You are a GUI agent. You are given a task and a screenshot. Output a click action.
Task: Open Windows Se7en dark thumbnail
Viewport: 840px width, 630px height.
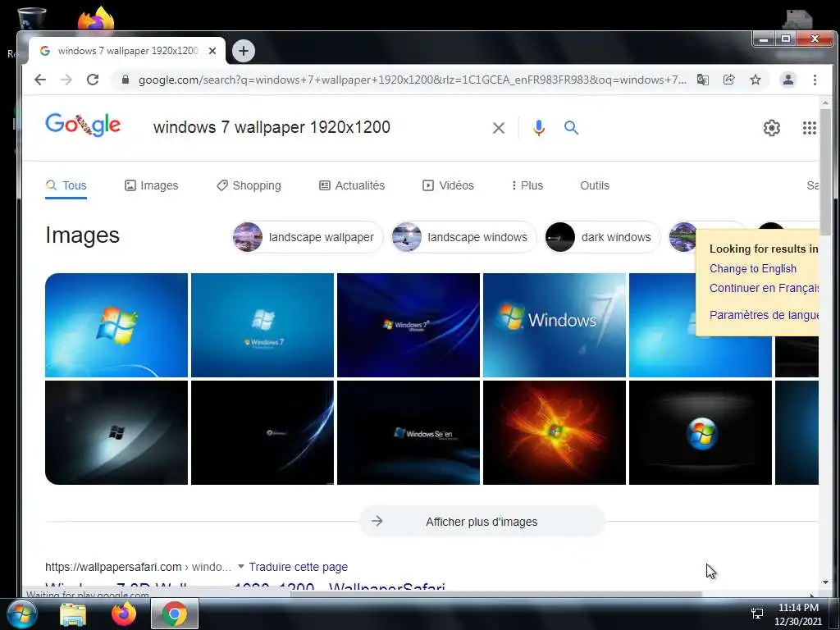409,433
